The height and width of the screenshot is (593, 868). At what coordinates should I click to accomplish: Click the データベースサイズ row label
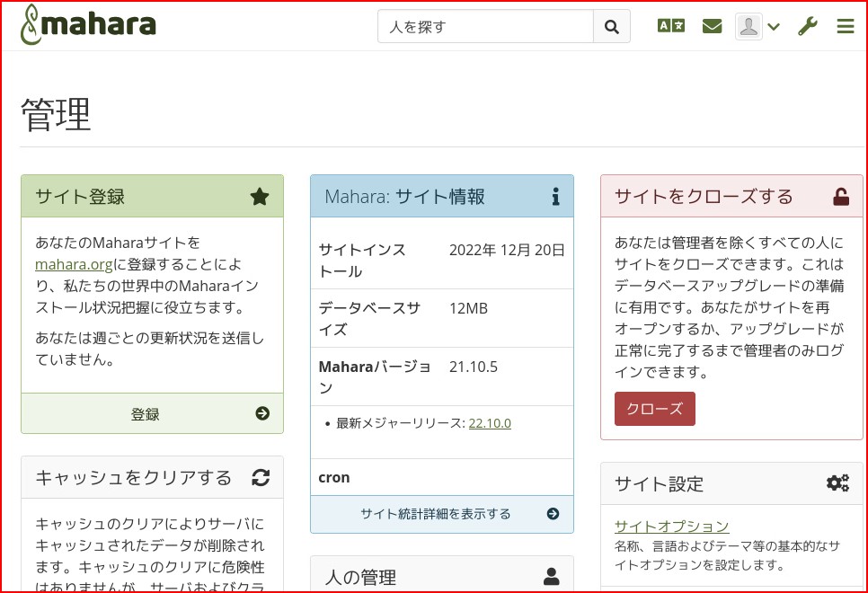pyautogui.click(x=369, y=319)
